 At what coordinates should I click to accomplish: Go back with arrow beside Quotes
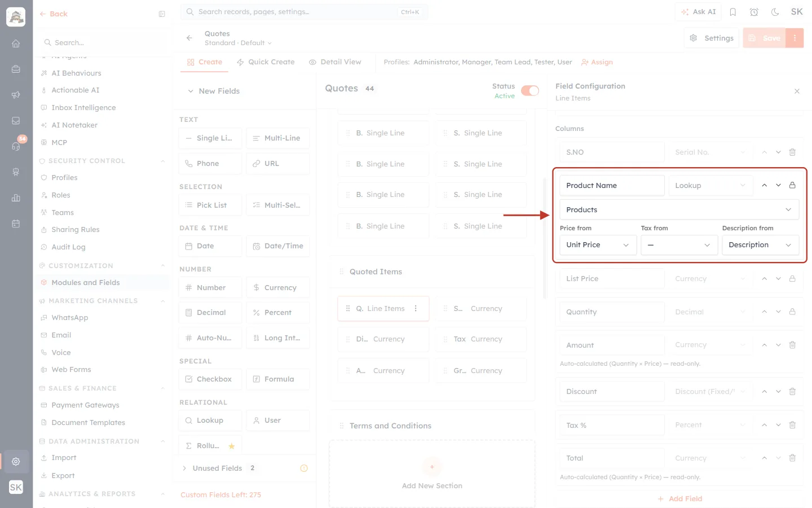pos(189,38)
